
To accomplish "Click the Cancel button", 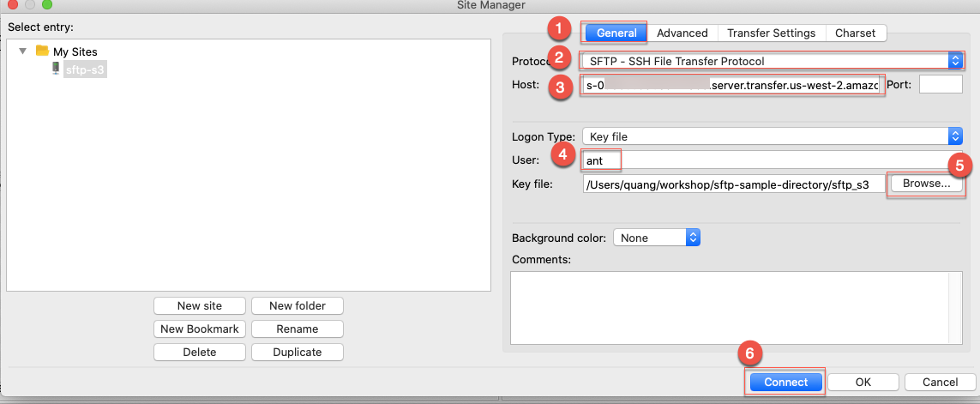I will point(940,382).
